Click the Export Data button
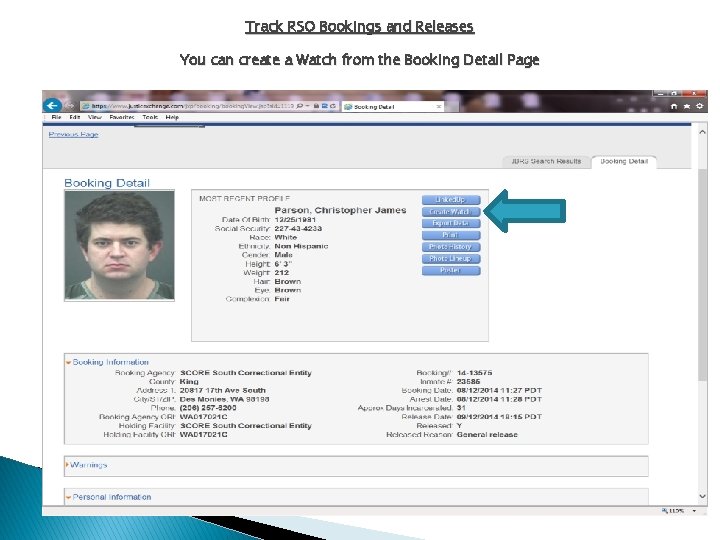 pyautogui.click(x=451, y=223)
